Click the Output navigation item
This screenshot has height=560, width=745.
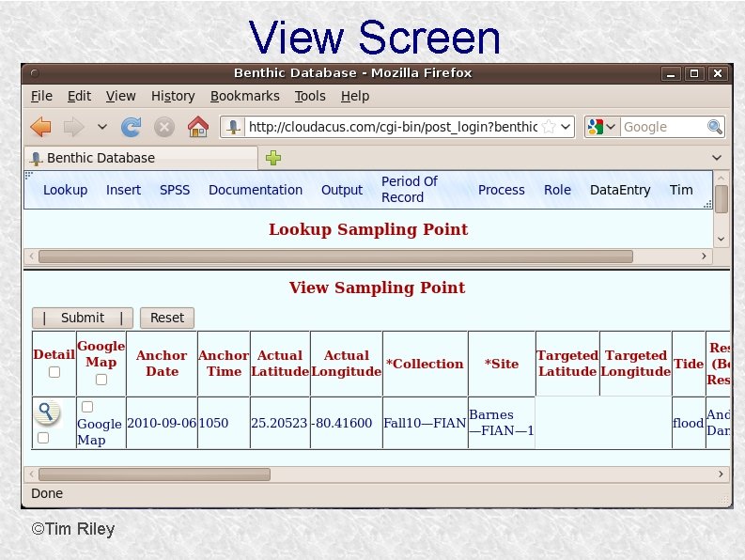coord(342,190)
